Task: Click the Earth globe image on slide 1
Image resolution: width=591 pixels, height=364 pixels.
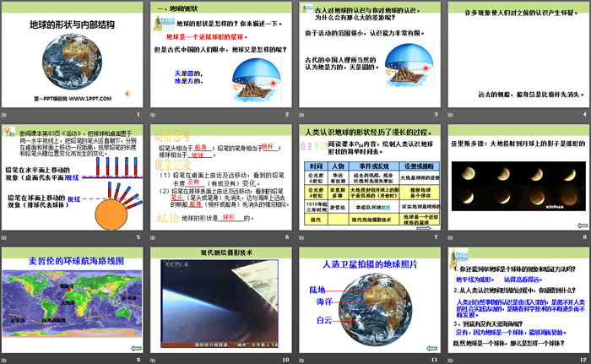Action: pos(72,62)
